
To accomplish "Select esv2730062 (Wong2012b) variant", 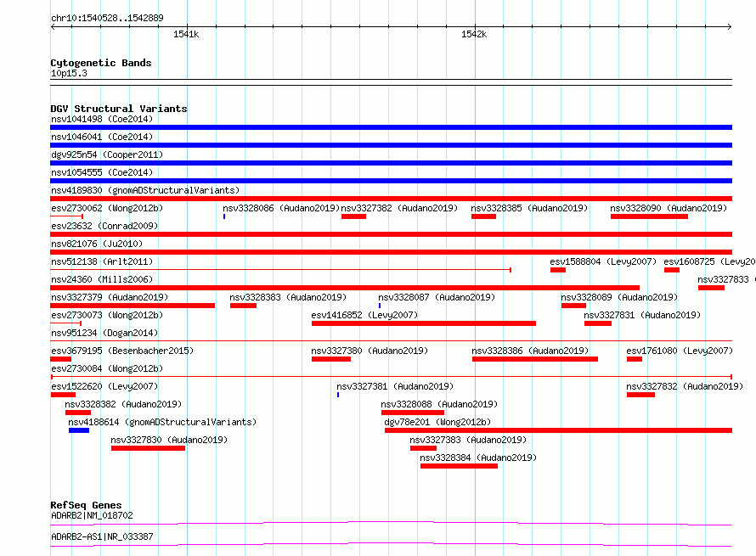I will [x=107, y=208].
